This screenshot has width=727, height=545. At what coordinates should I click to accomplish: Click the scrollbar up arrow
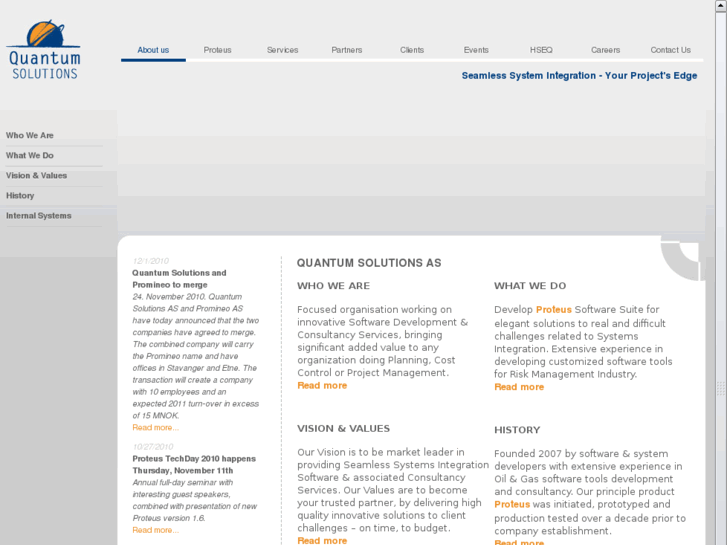[721, 6]
